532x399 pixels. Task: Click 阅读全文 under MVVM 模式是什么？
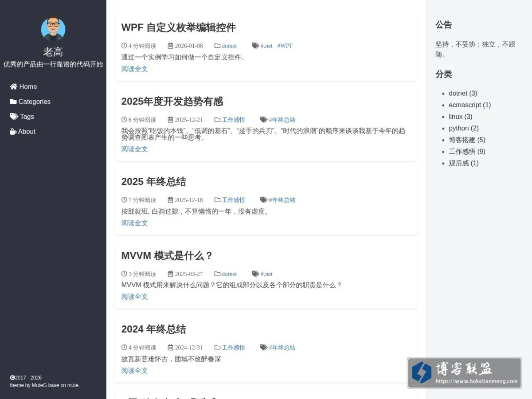[134, 297]
